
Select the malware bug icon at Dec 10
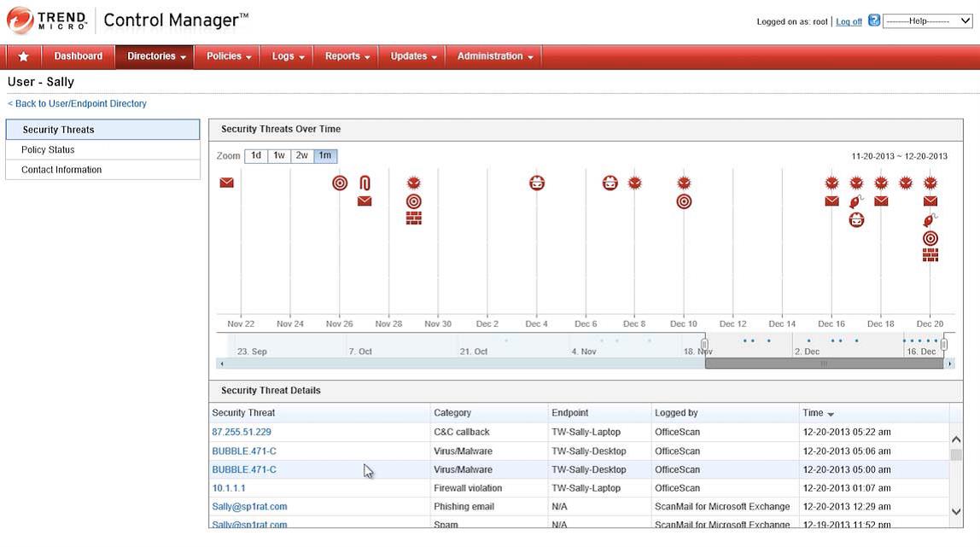point(685,183)
